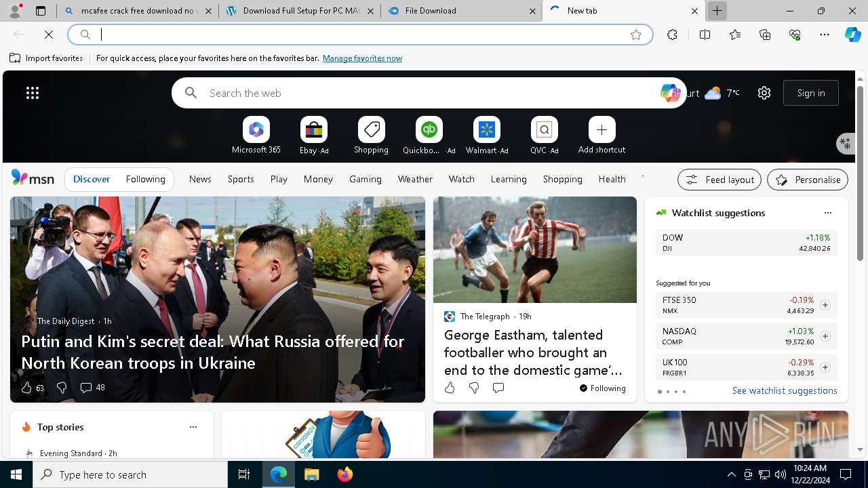Open the Microsoft 365 shortcut
This screenshot has width=868, height=488.
click(x=256, y=135)
